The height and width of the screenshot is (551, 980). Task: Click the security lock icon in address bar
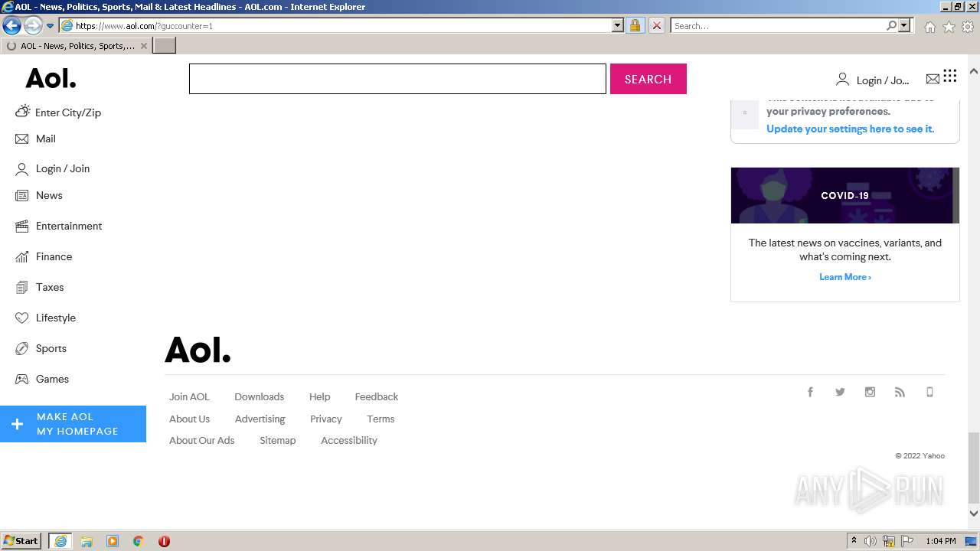pyautogui.click(x=635, y=25)
